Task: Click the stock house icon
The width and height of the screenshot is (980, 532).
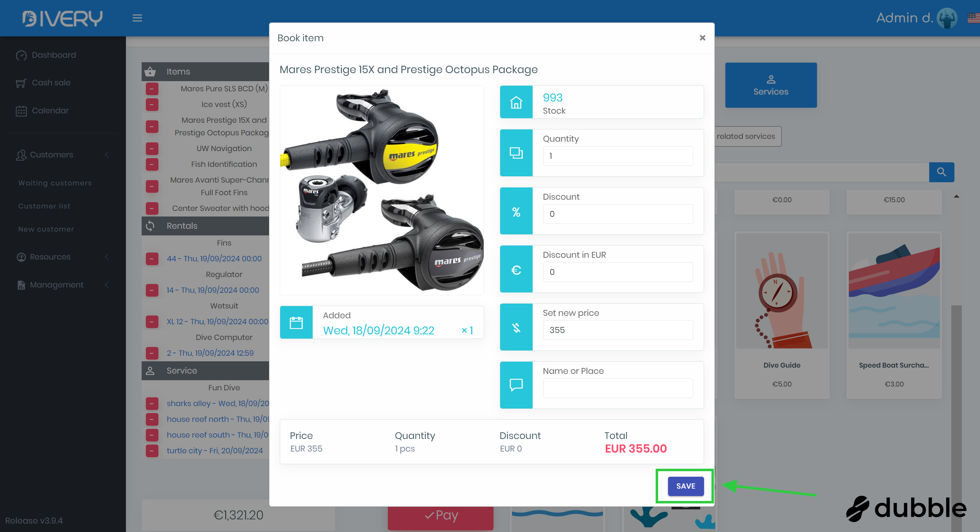Action: coord(516,102)
